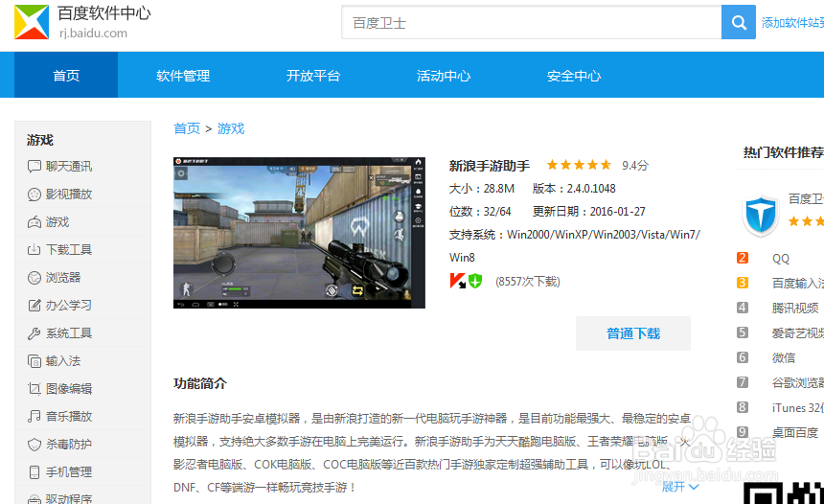Screen dimensions: 824x504
Task: Click the game screenshot thumbnail
Action: pos(299,232)
